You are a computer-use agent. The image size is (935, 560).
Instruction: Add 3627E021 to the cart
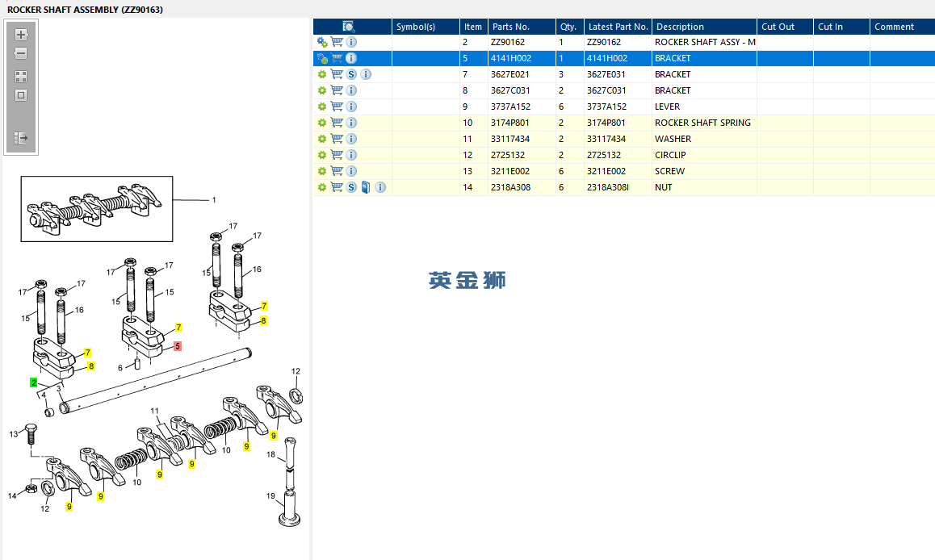337,74
